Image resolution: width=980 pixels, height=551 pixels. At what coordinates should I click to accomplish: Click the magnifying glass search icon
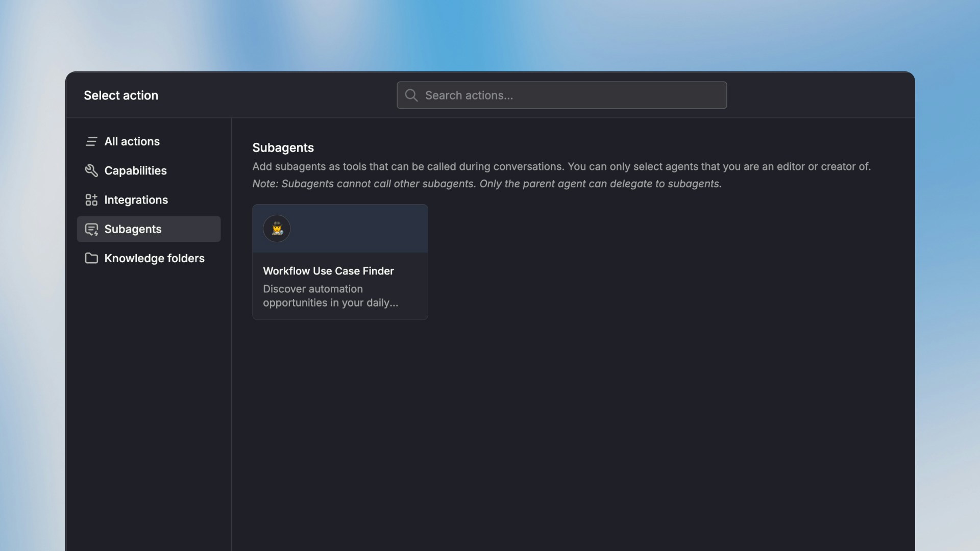pos(411,95)
